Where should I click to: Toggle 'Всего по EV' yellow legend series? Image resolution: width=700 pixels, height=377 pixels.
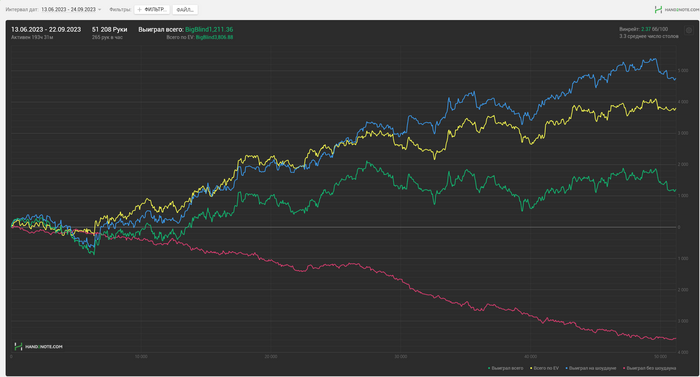click(544, 368)
